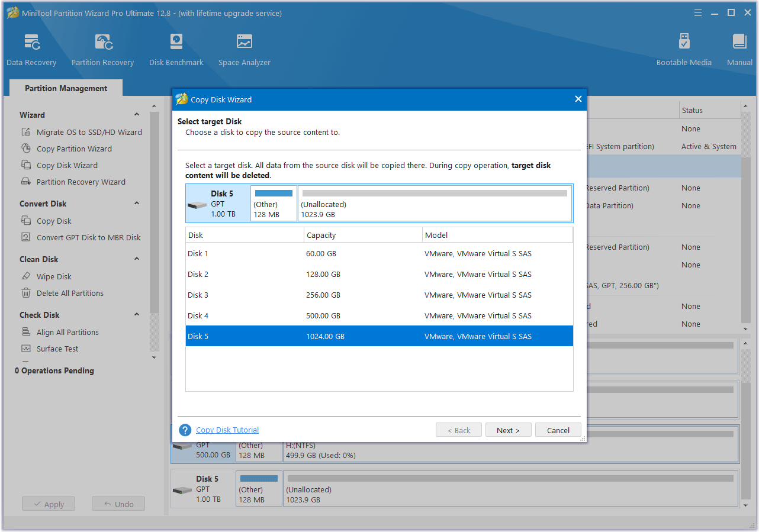
Task: Select Disk 3 row in target list
Action: [379, 295]
